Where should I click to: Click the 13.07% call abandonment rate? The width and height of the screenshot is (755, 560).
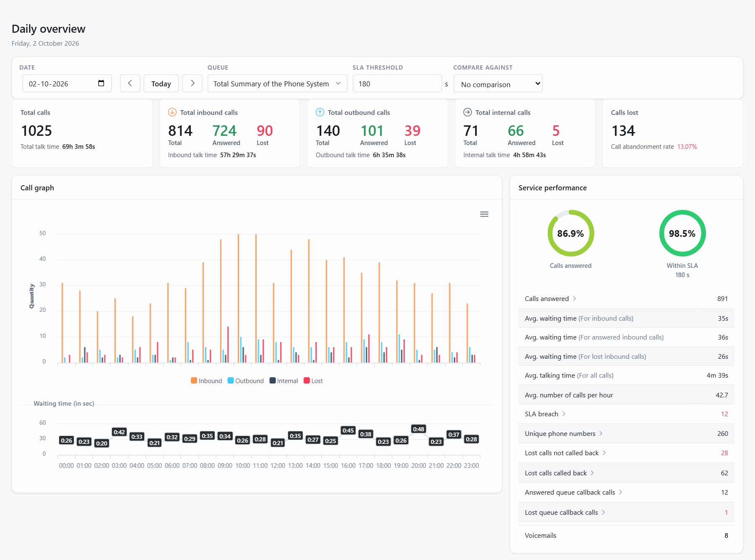click(x=687, y=147)
